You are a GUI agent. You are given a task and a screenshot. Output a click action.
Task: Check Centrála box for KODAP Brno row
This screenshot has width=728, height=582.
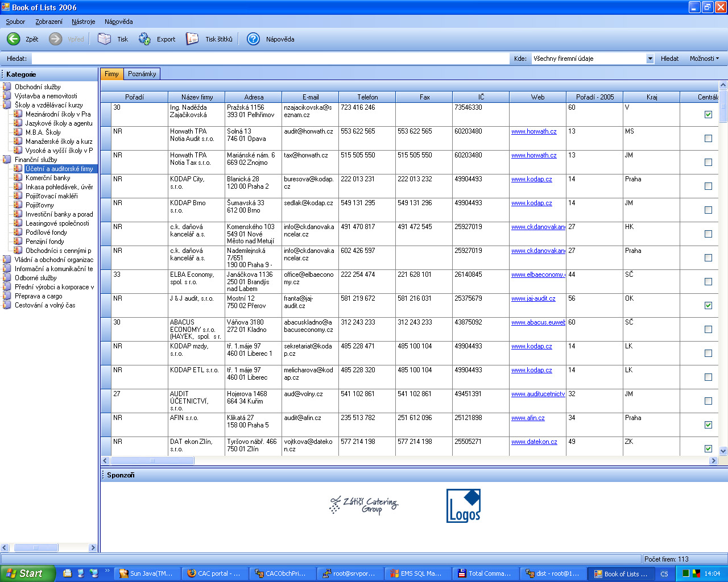(708, 210)
